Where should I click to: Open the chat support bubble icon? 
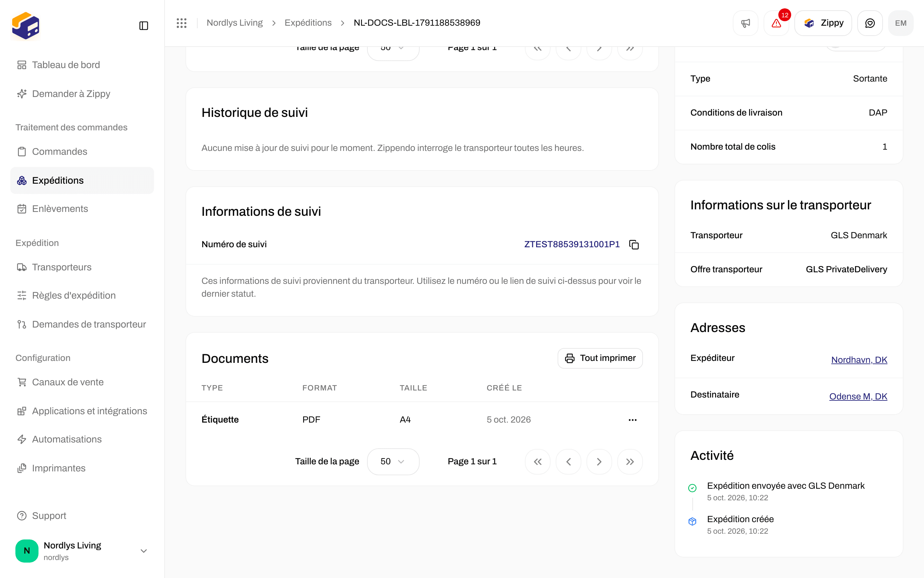coord(870,23)
